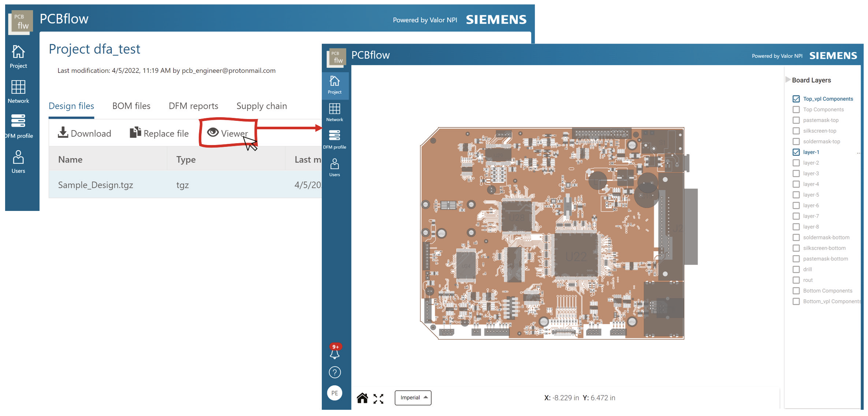Click the fit-to-screen expand arrows icon
Viewport: 868px width, 416px height.
(378, 399)
